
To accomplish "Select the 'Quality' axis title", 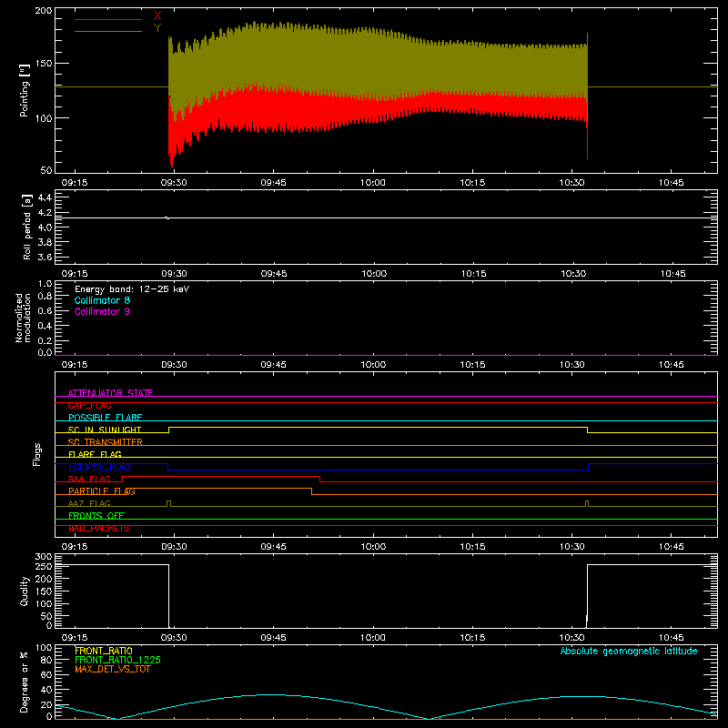I will [x=25, y=591].
